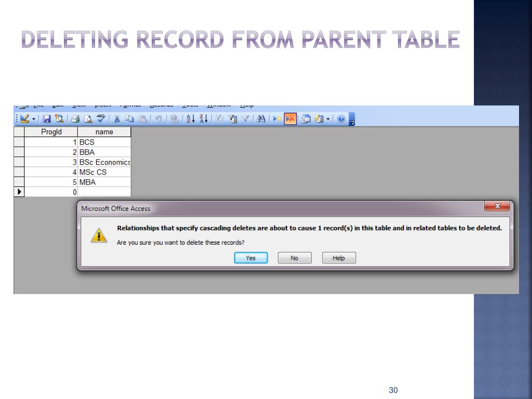Click the Apply Filter funnel icon
Viewport: 532px width, 399px height.
[x=245, y=119]
